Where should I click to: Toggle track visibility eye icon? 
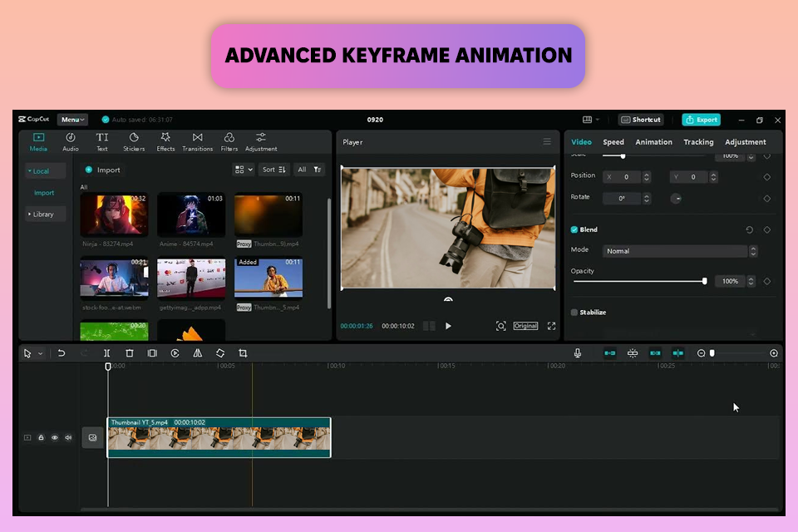55,437
